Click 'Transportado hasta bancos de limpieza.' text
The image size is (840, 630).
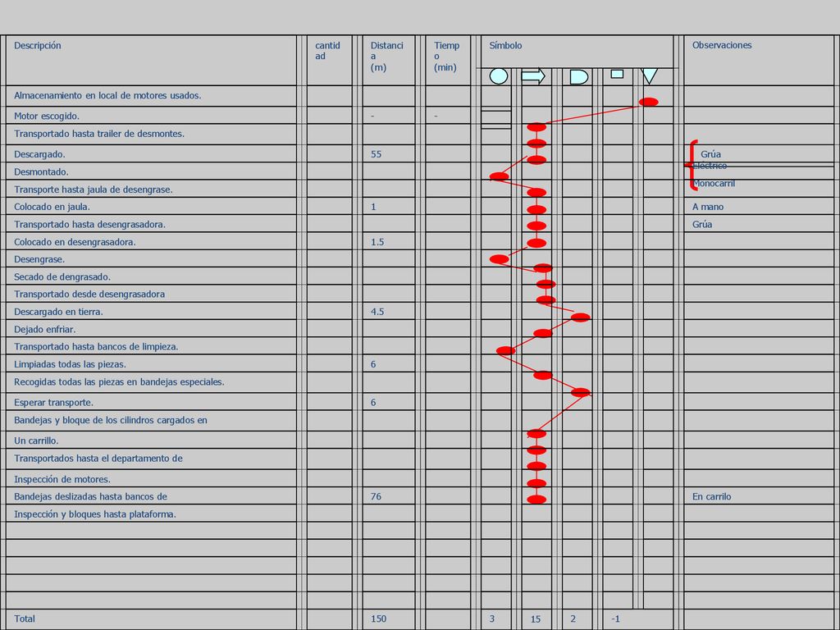coord(96,347)
